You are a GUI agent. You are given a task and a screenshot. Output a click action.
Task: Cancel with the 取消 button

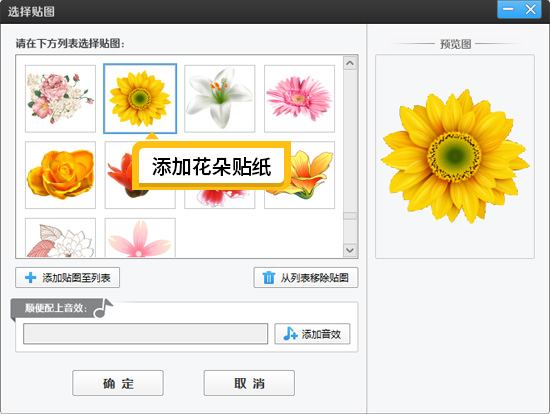click(x=249, y=383)
